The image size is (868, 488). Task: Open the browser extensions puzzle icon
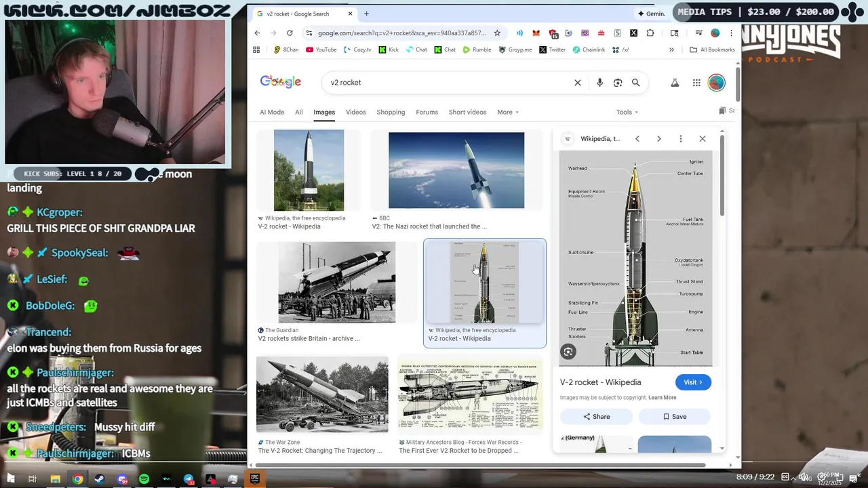coord(650,33)
